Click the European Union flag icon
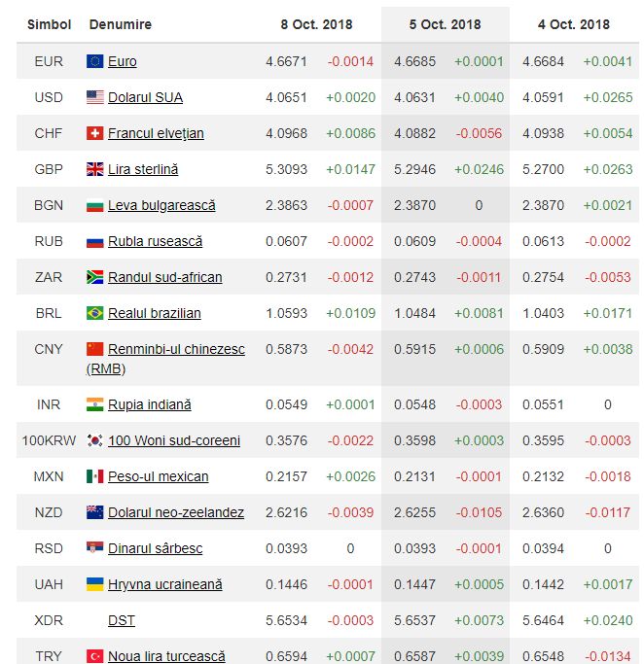644x664 pixels. [x=95, y=61]
